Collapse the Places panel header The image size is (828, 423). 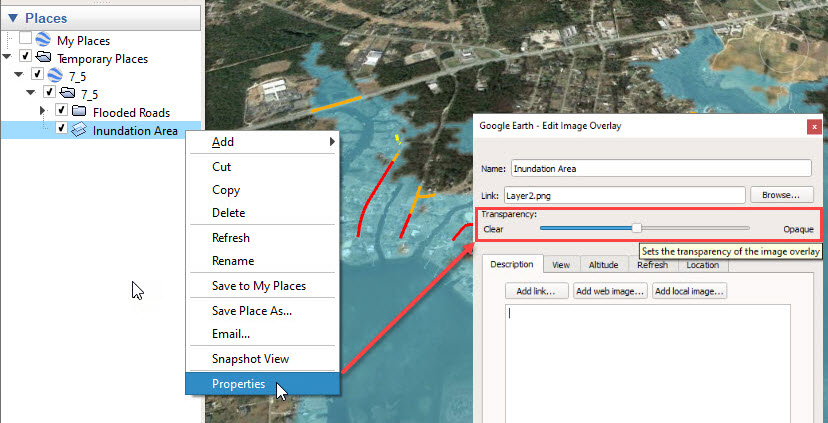(x=12, y=18)
